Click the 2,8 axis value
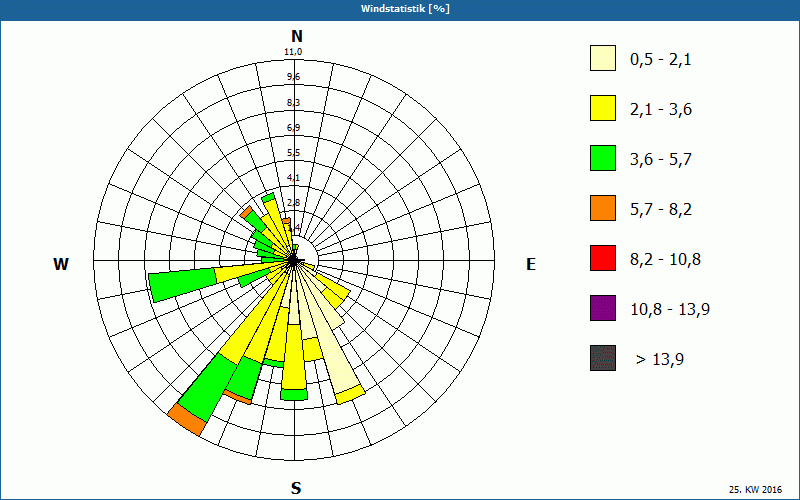 (293, 203)
